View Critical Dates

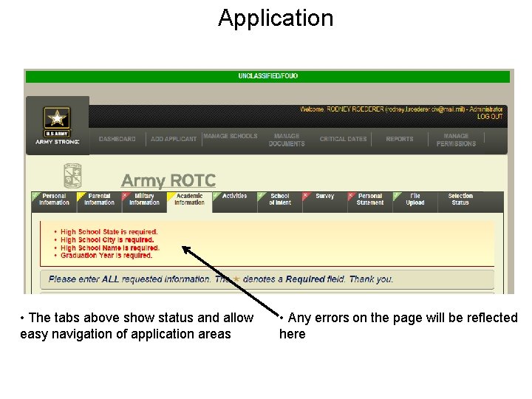343,139
